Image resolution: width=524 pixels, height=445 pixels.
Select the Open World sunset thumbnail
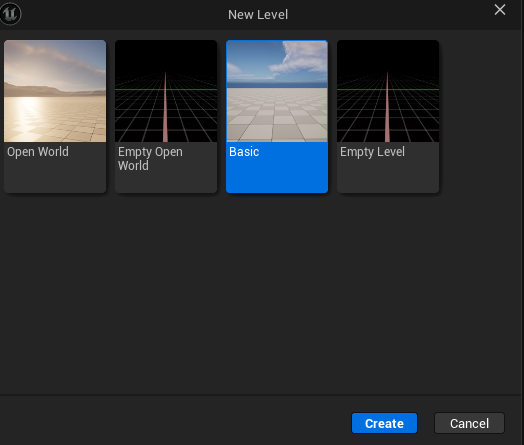[55, 91]
